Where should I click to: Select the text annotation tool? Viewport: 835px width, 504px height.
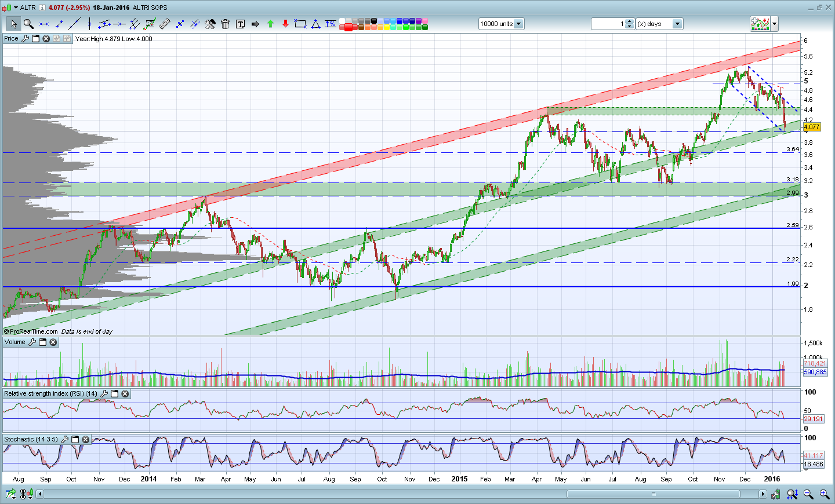[x=240, y=24]
